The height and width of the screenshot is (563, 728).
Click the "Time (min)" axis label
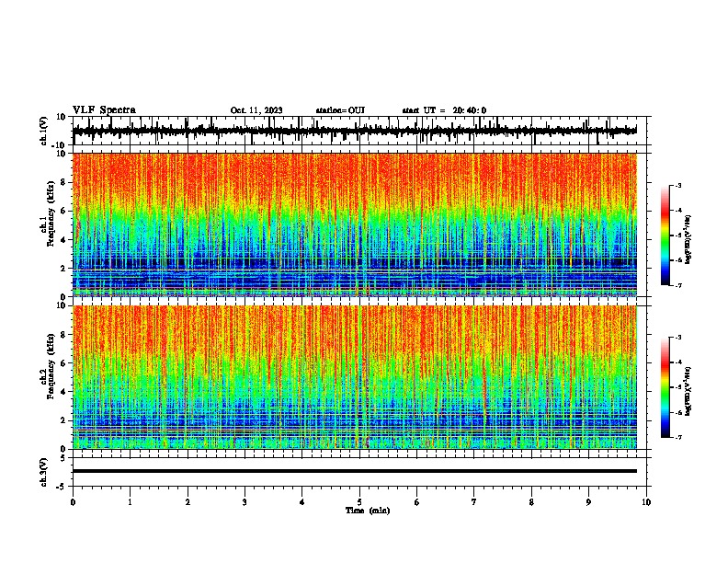[368, 511]
